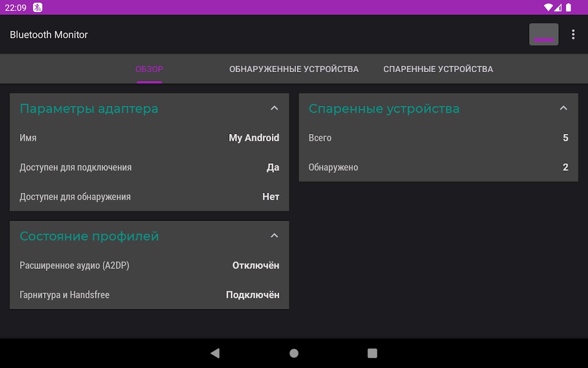
Task: Tap the cellular signal icon
Action: click(558, 7)
